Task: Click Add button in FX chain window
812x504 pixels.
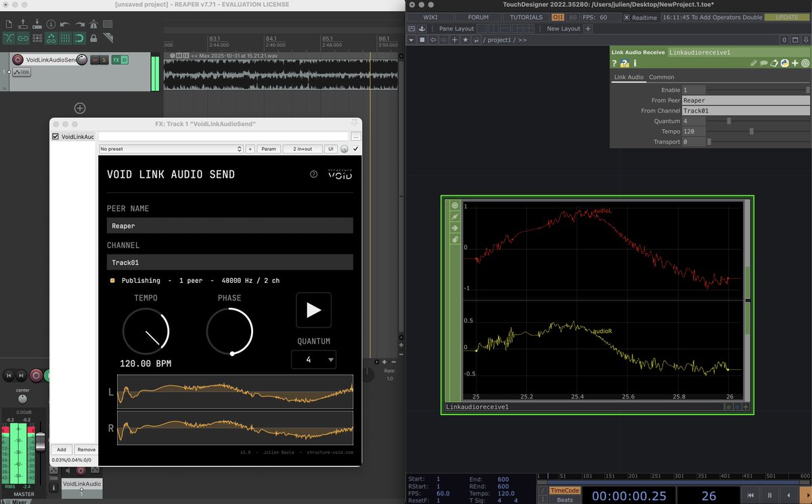Action: coord(61,449)
